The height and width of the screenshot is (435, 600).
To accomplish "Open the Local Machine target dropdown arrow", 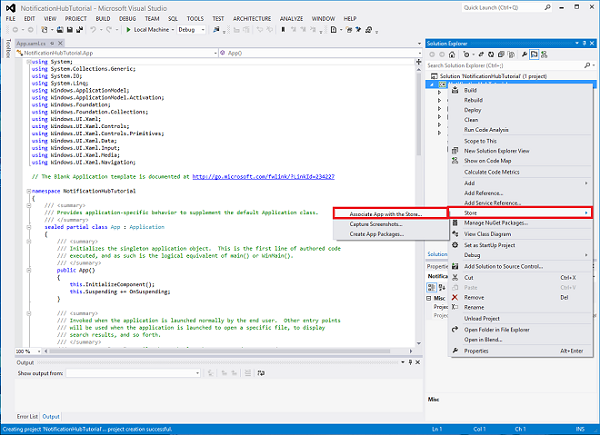I will 173,30.
